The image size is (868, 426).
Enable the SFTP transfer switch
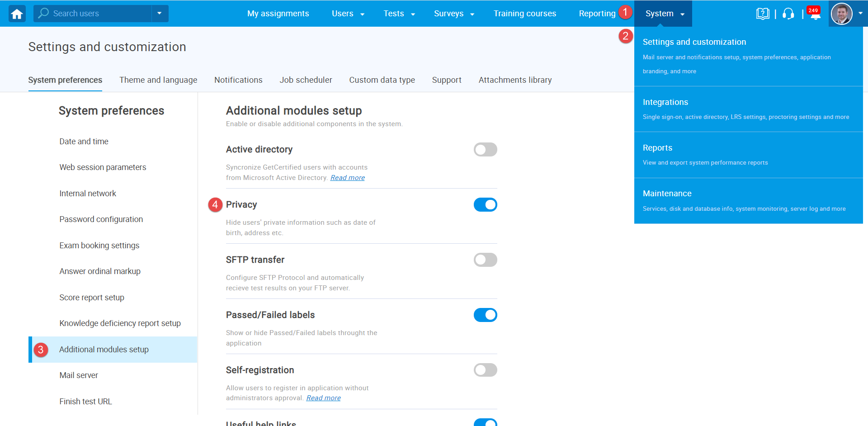[x=485, y=260]
